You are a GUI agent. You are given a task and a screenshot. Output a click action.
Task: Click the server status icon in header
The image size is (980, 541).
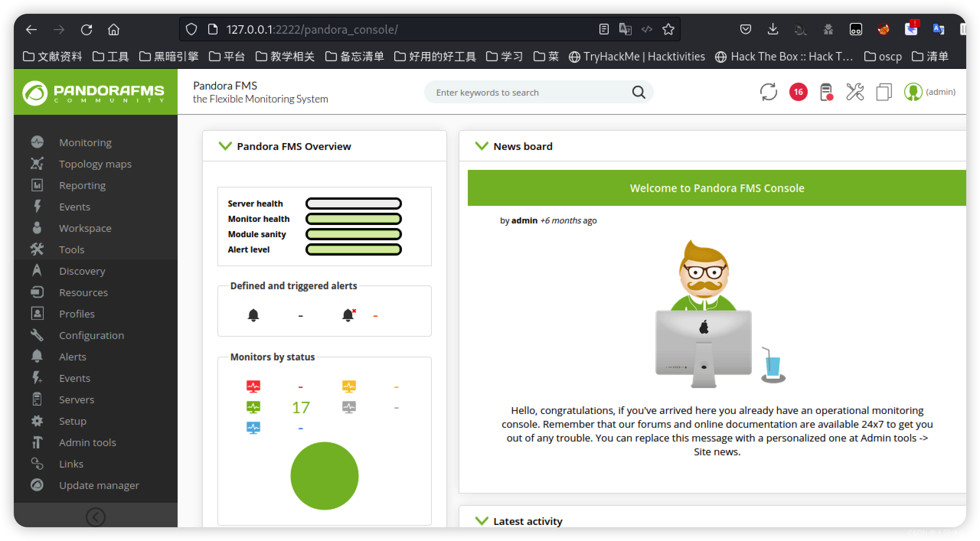click(826, 92)
